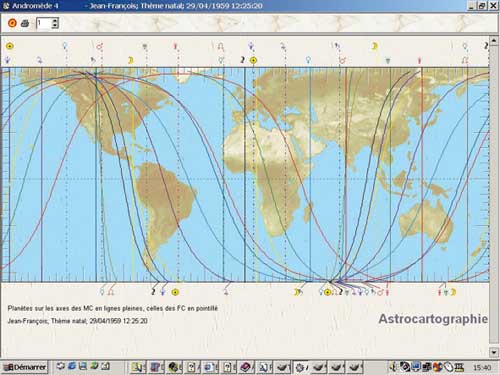This screenshot has height=375, width=500.
Task: Click the North Node symbol in top row
Action: tap(220, 46)
